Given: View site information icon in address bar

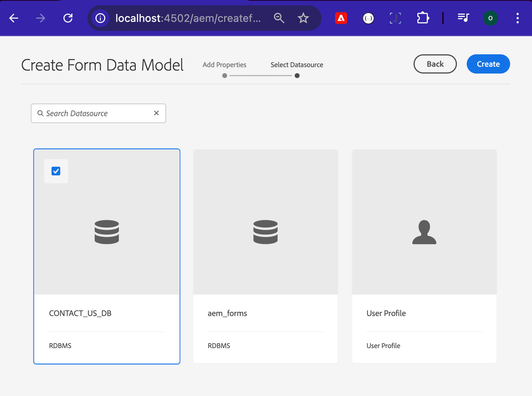Looking at the screenshot, I should click(100, 18).
